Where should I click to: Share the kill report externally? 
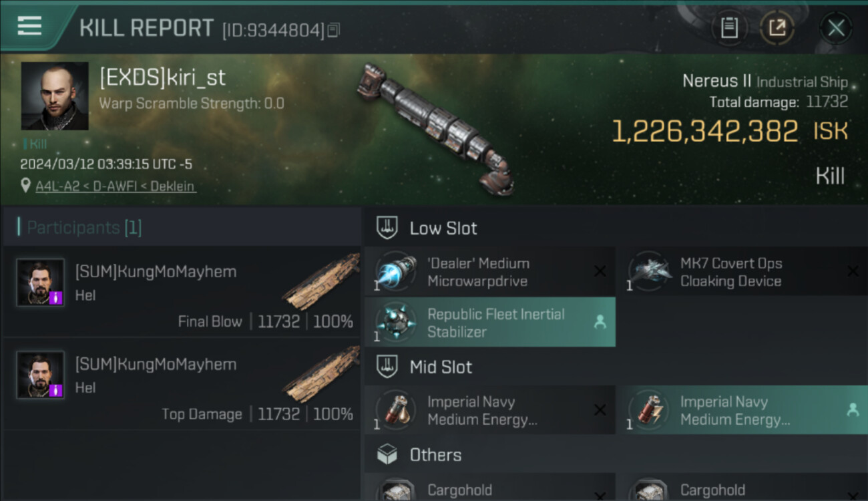(777, 28)
